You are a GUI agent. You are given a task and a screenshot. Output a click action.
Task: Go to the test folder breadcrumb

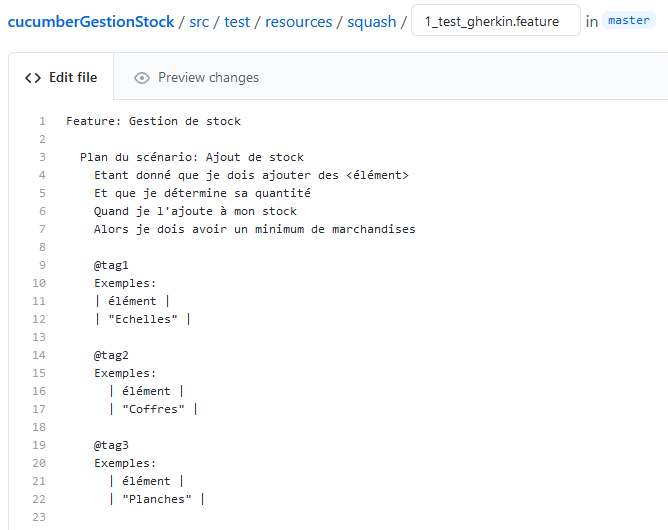tap(237, 21)
